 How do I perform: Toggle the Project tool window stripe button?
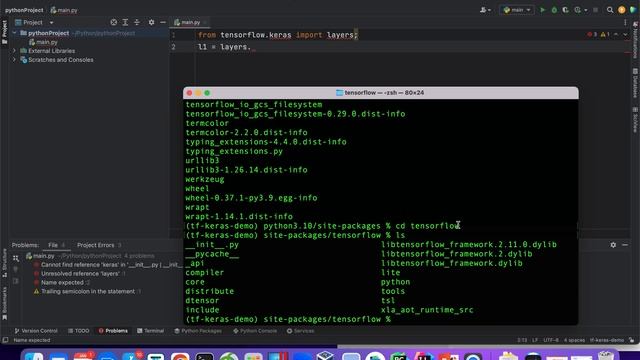pyautogui.click(x=4, y=32)
